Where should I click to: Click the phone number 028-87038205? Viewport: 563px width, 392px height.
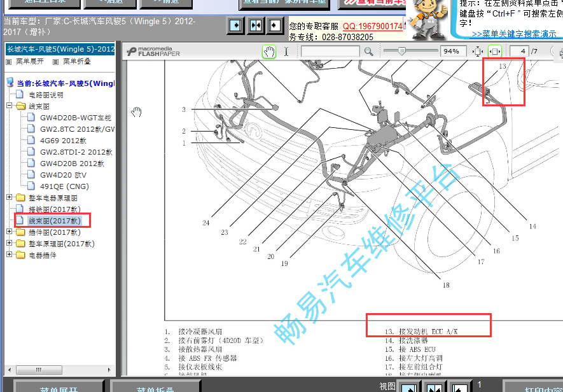tap(347, 37)
